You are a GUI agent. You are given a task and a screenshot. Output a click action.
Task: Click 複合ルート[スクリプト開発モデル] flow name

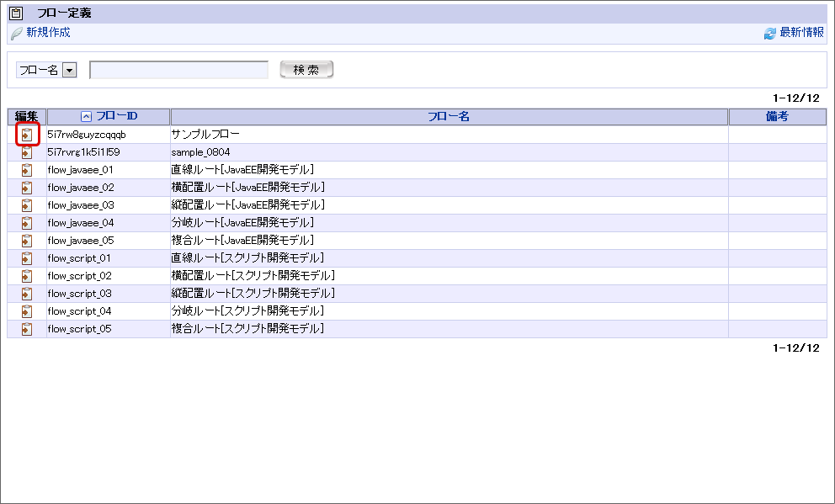pos(247,329)
